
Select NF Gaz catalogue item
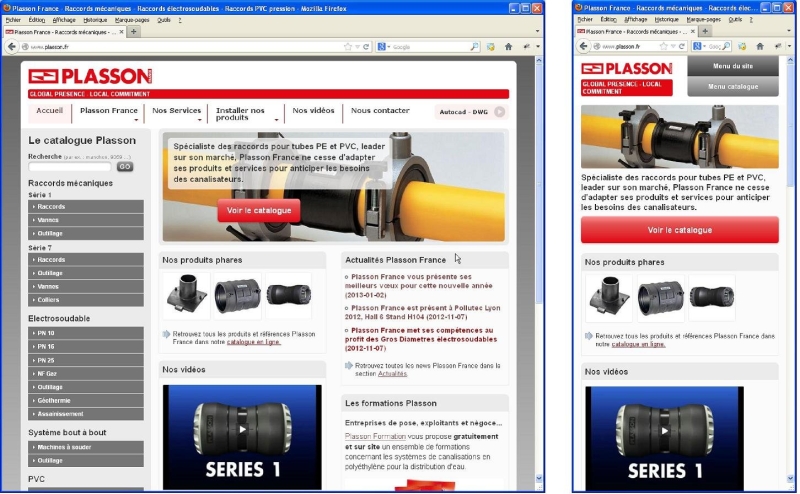pos(86,374)
